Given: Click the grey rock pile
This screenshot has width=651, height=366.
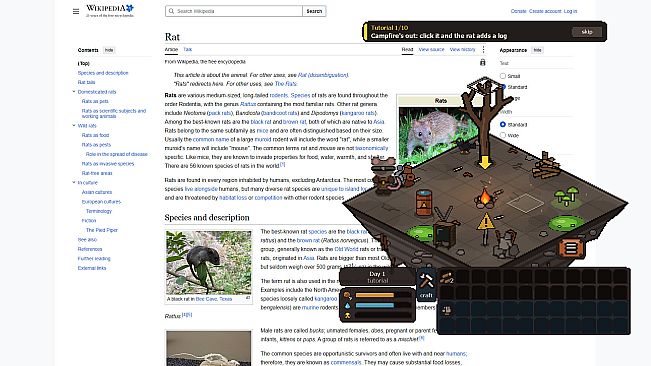Looking at the screenshot, I should [x=506, y=243].
